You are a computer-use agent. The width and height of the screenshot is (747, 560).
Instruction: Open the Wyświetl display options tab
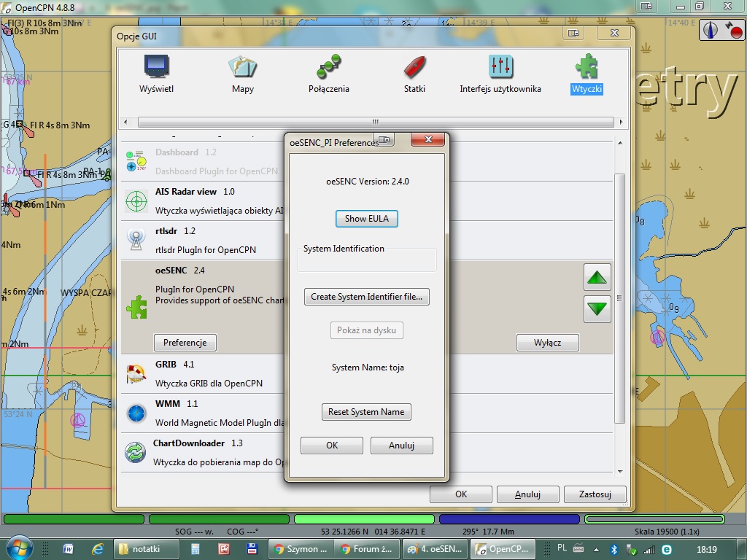[156, 74]
